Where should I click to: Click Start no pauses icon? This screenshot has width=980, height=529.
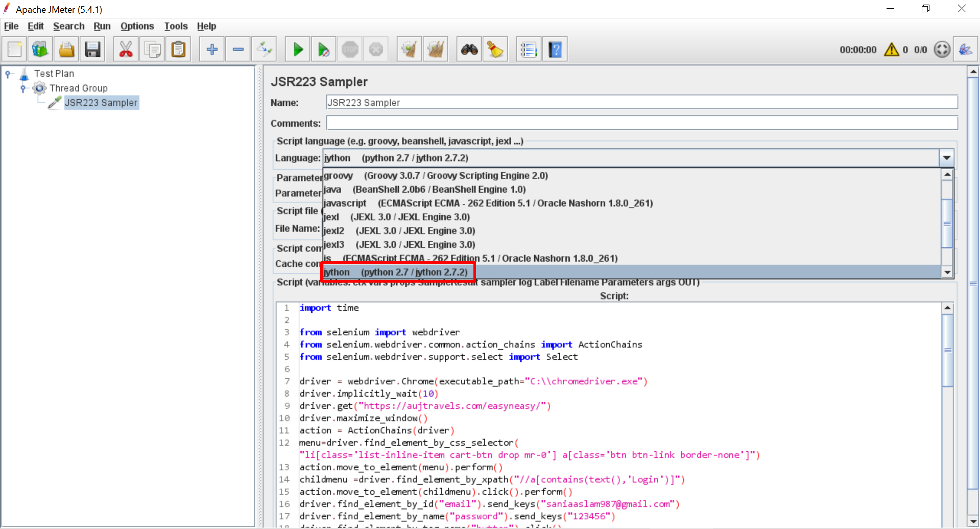point(324,50)
